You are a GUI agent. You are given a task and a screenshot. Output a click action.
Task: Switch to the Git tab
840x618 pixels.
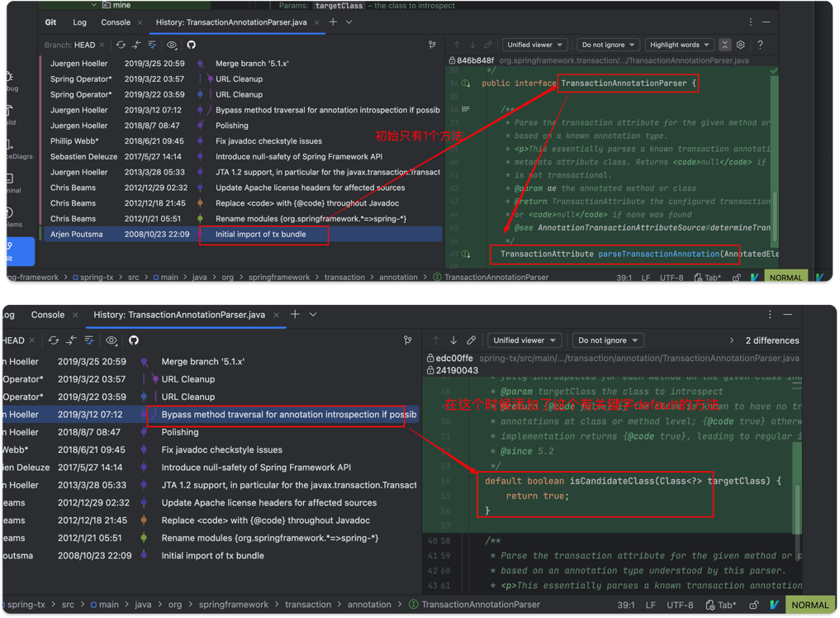coord(51,22)
